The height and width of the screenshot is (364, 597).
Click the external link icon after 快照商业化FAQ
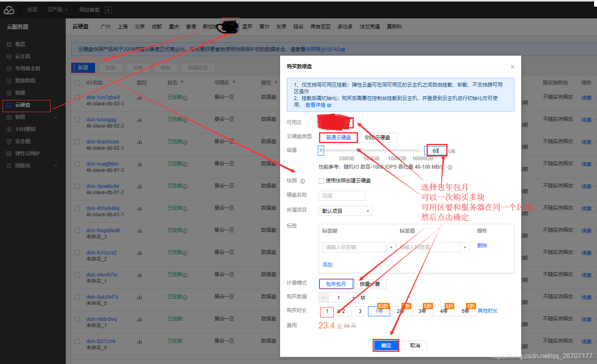click(343, 49)
